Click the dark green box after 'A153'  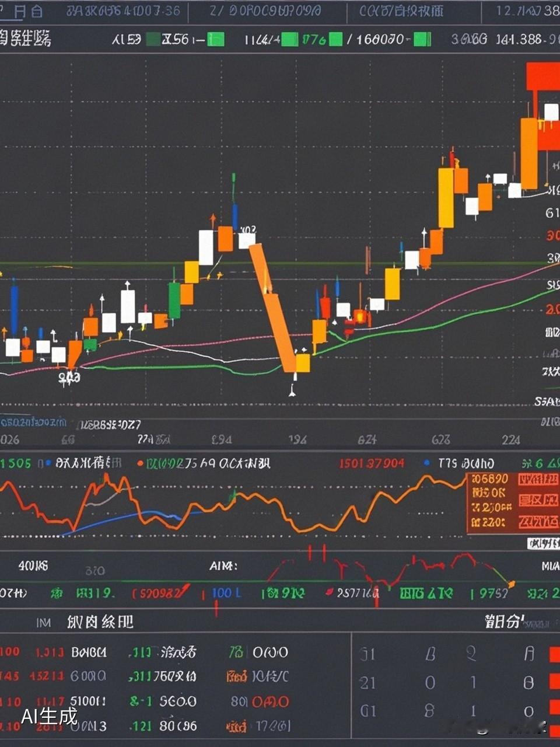tap(153, 39)
